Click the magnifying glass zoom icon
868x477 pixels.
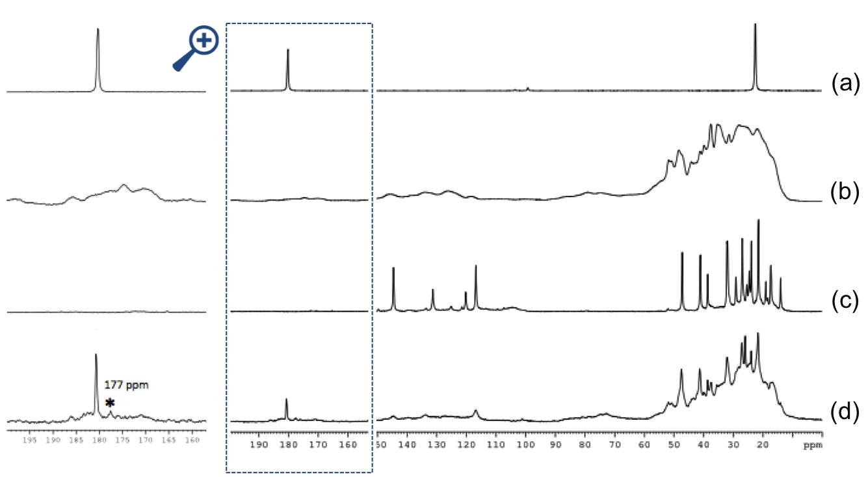195,49
